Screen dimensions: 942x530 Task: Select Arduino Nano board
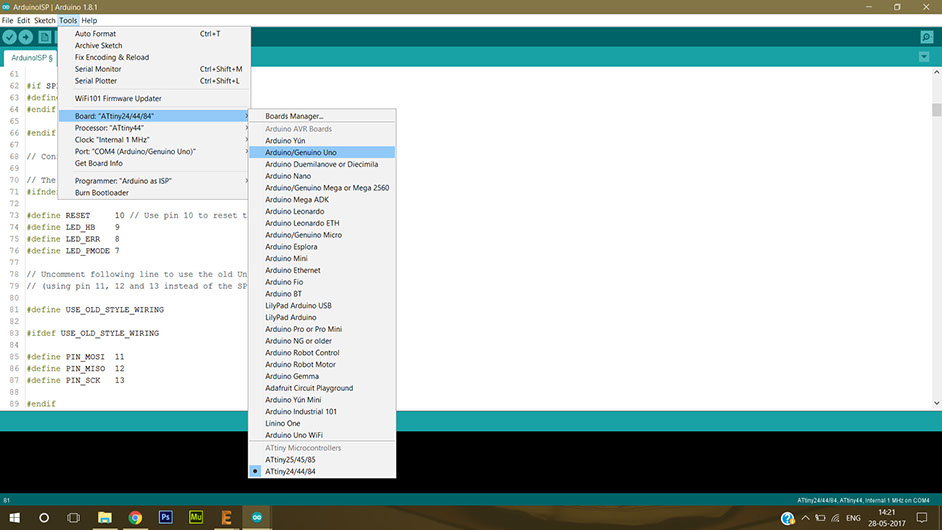[x=322, y=176]
